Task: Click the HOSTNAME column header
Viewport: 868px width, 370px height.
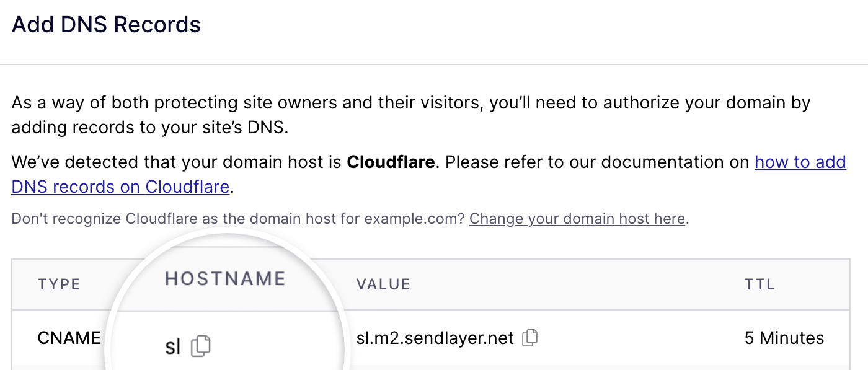Action: [224, 278]
